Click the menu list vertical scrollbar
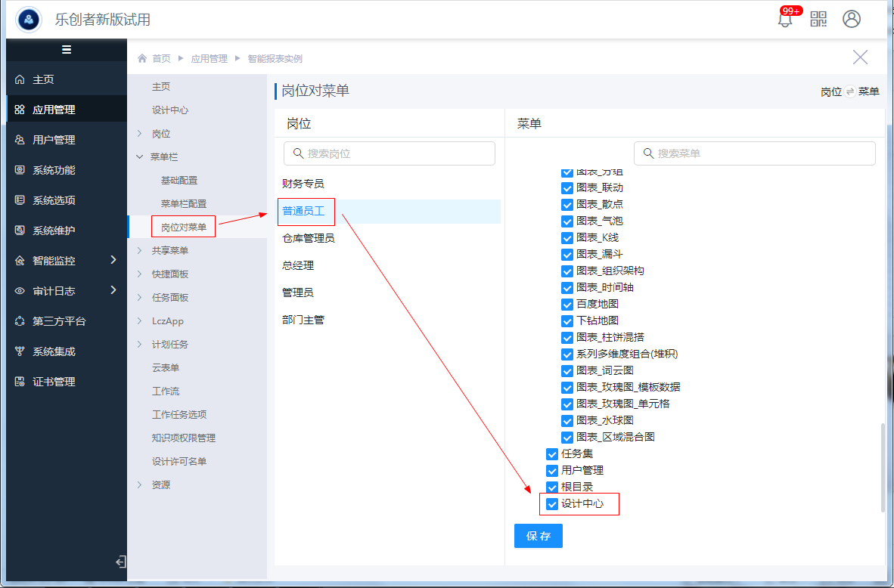The image size is (894, 588). click(881, 467)
